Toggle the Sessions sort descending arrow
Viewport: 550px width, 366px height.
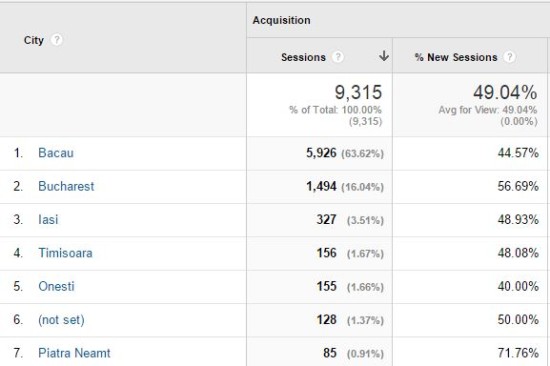click(x=384, y=56)
